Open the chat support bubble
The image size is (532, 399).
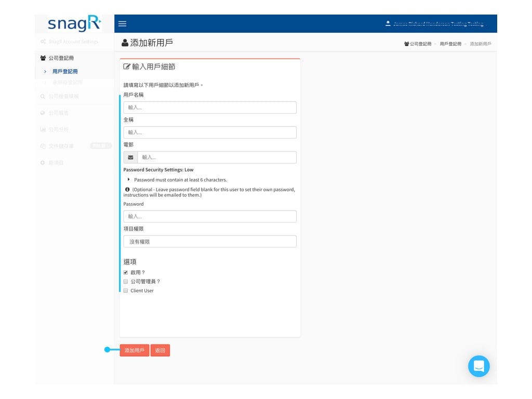[x=478, y=366]
